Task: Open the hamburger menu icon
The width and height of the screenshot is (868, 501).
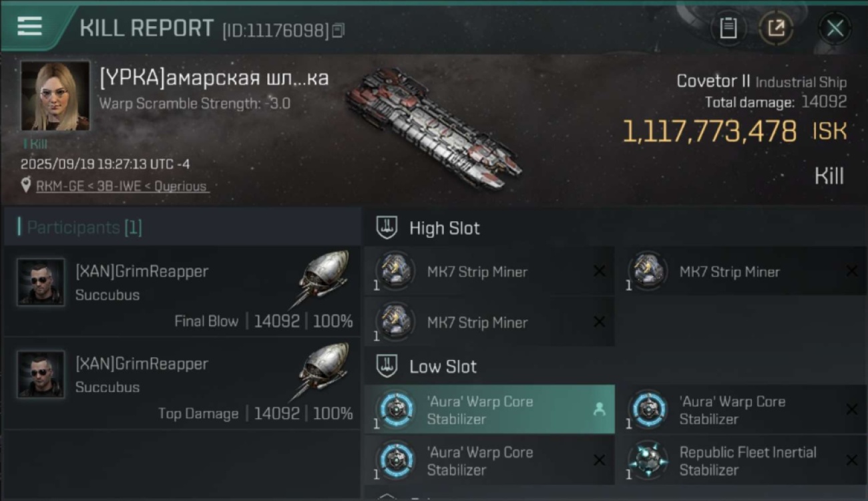Action: tap(30, 26)
